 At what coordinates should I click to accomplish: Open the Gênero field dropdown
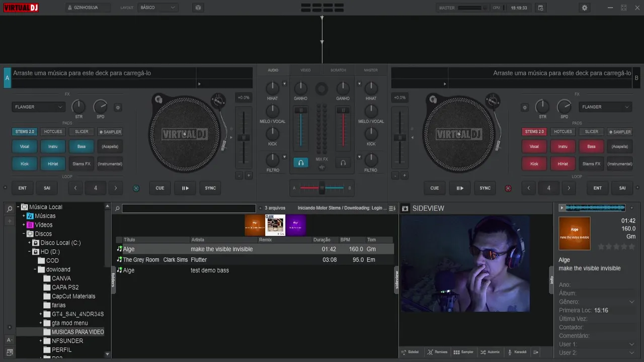[x=632, y=302]
